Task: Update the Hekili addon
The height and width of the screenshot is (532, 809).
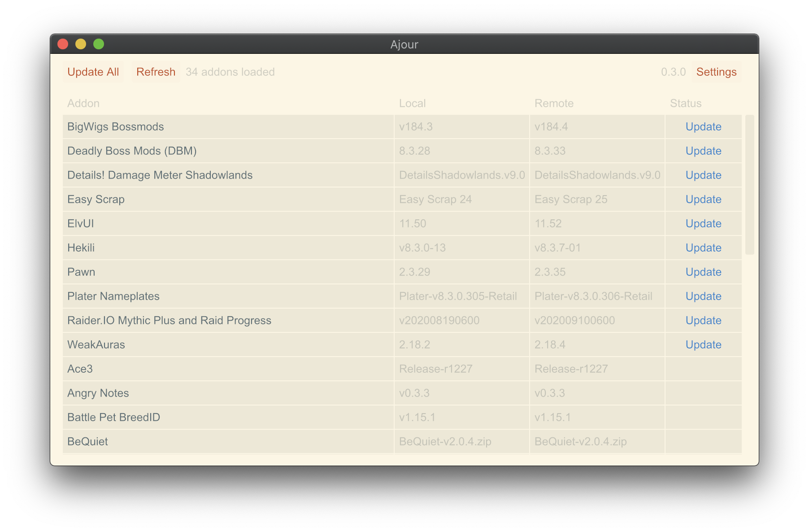Action: point(703,248)
